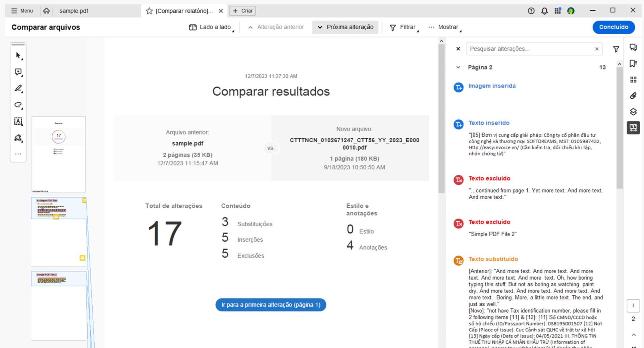
Task: Star the Comparar relatório tab as favorite
Action: pos(149,11)
